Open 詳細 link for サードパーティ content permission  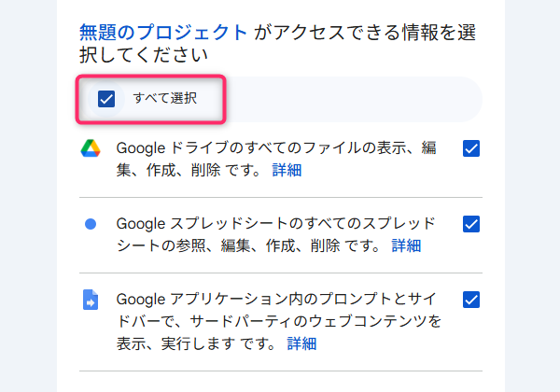pos(301,343)
